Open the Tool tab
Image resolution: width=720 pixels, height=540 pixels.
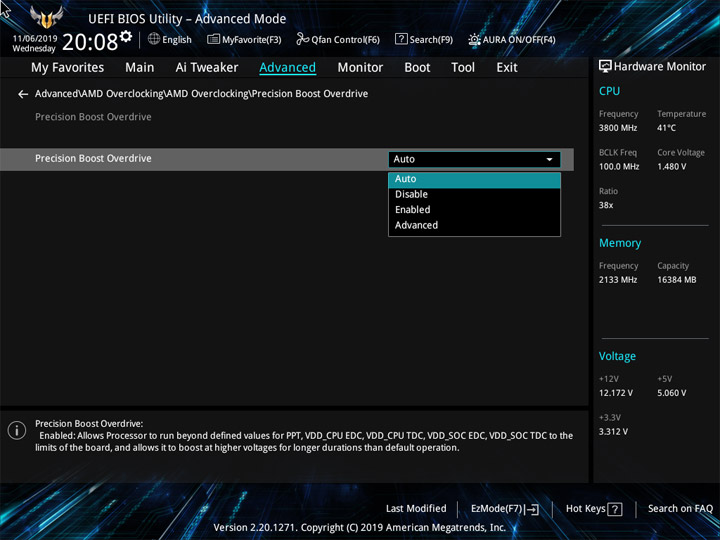pyautogui.click(x=463, y=68)
